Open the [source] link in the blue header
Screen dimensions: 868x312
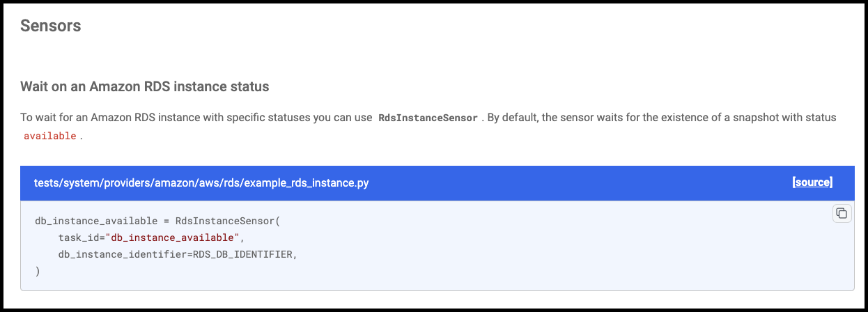click(812, 182)
